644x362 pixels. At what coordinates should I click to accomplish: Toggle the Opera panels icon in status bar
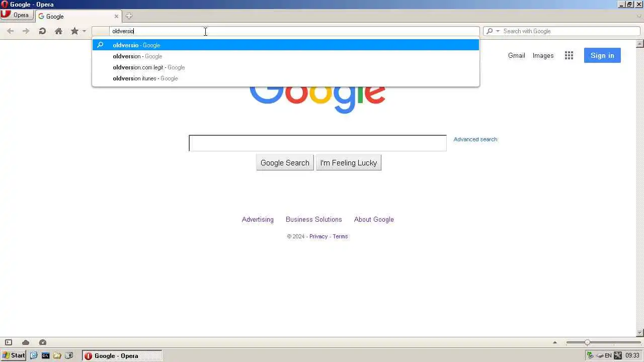tap(9, 342)
